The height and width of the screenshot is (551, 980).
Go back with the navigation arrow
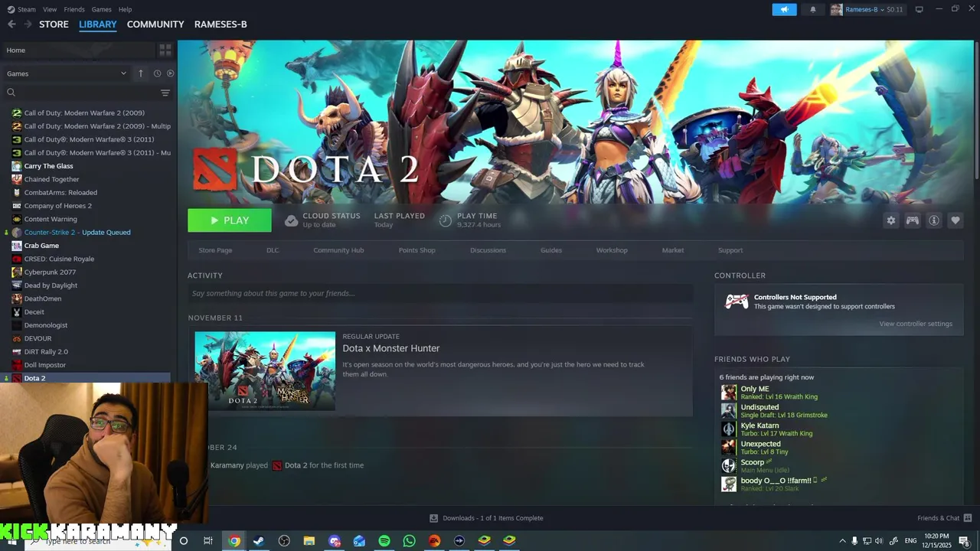click(11, 24)
